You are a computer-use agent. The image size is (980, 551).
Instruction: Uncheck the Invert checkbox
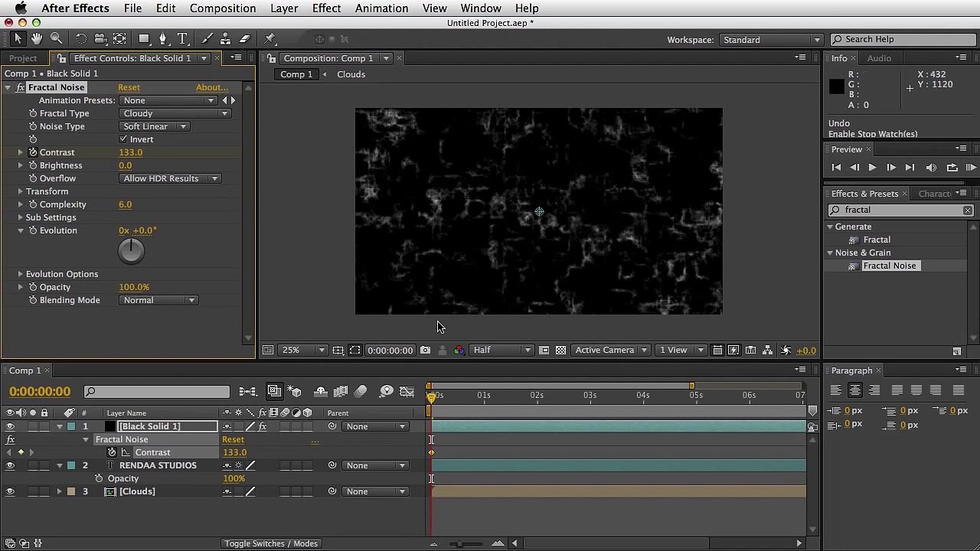[123, 139]
